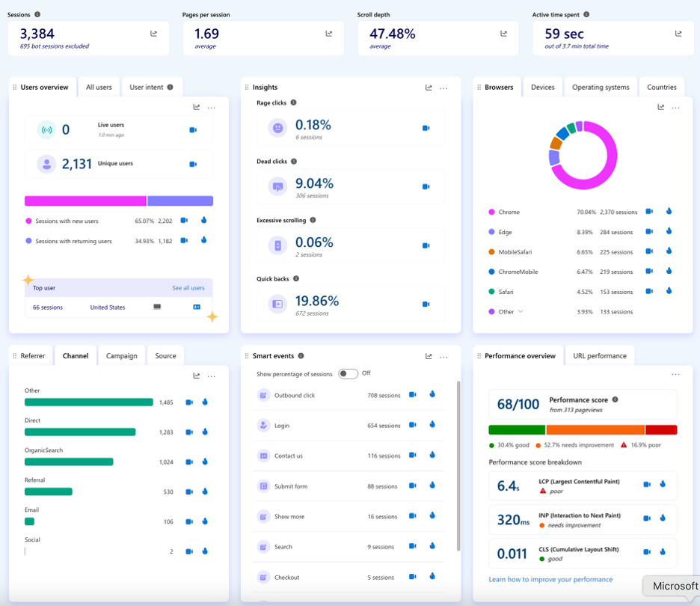Open the top user's details card icon
700x606 pixels.
pos(197,307)
